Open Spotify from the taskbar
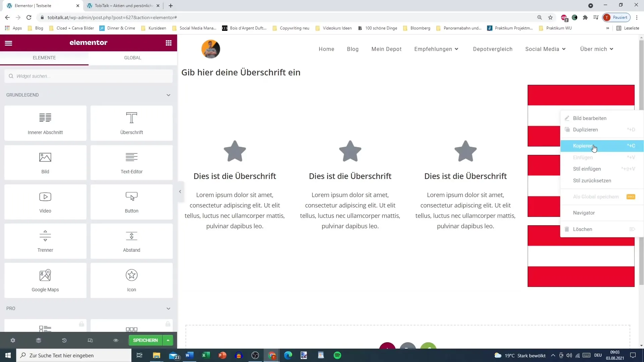The height and width of the screenshot is (362, 644). (337, 355)
